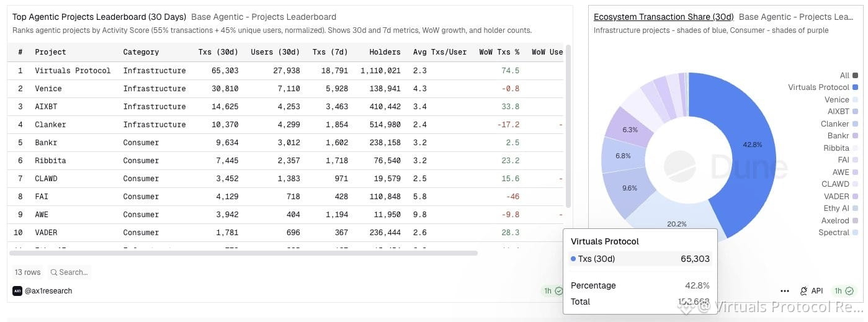Toggle AIXBT in the chart legend
868x322 pixels.
(x=843, y=112)
